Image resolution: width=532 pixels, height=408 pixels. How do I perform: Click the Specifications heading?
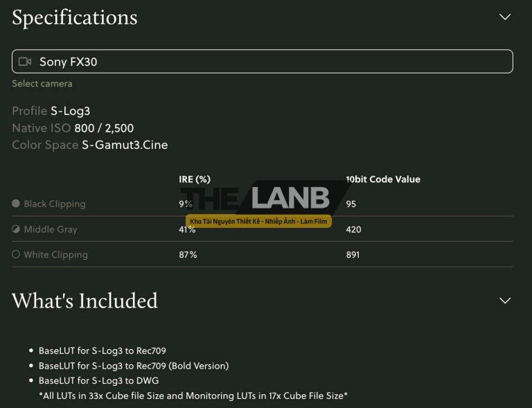coord(75,17)
